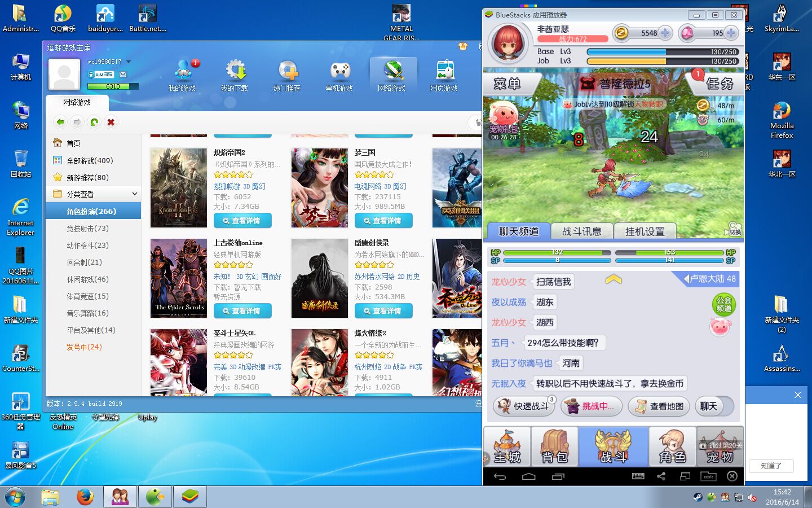Viewport: 812px width, 508px height.
Task: Expand user account dropdown arrow beside wc19980517
Action: (x=129, y=62)
